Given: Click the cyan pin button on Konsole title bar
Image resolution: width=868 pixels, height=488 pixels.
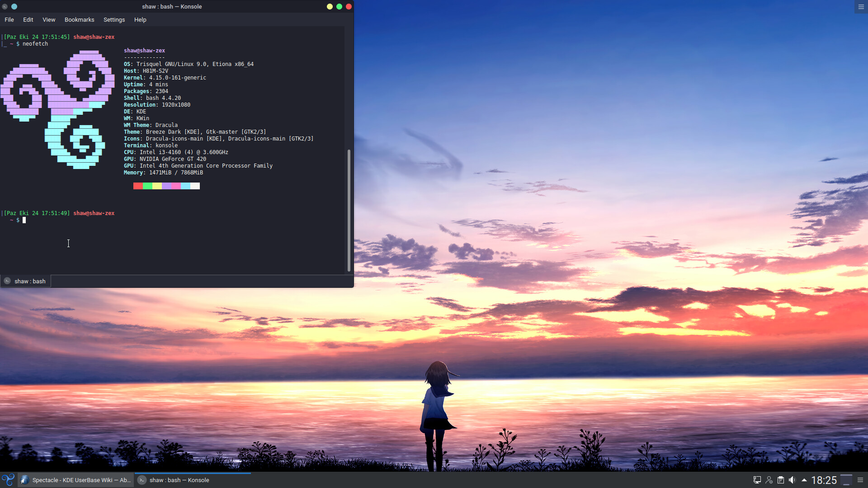Looking at the screenshot, I should tap(14, 7).
